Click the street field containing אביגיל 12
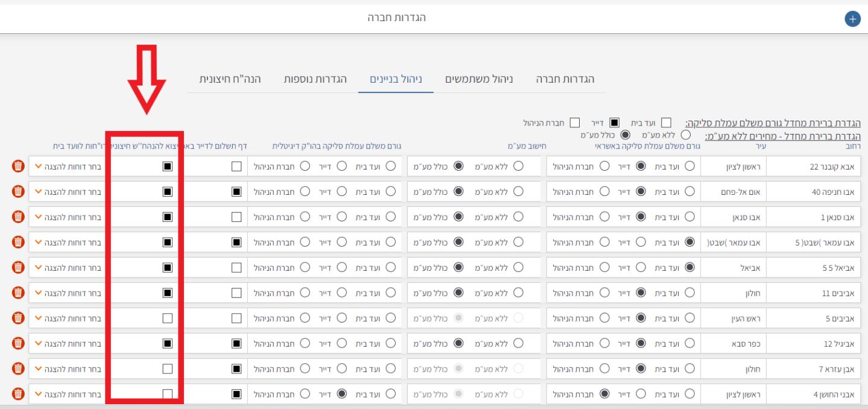Viewport: 868px width, 409px height. pos(816,343)
